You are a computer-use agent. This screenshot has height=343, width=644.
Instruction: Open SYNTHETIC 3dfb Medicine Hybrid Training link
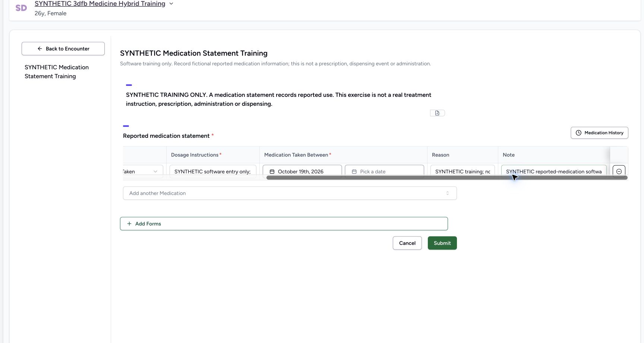click(x=100, y=4)
